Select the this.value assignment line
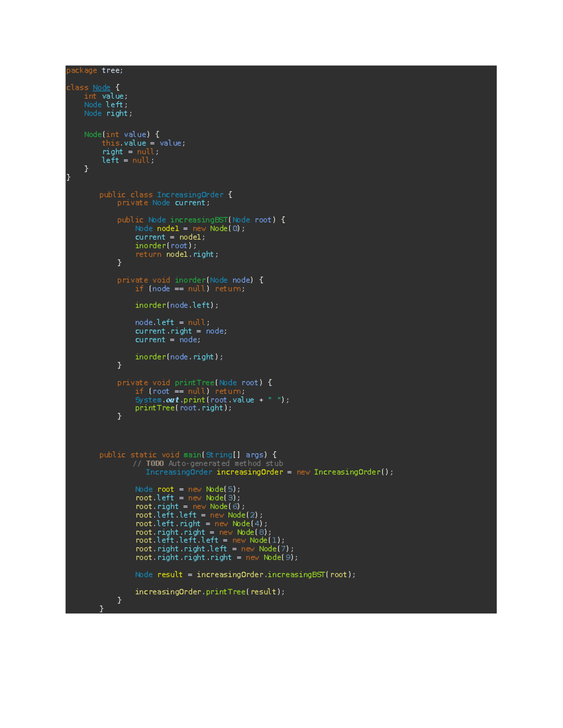The height and width of the screenshot is (728, 563). click(143, 143)
